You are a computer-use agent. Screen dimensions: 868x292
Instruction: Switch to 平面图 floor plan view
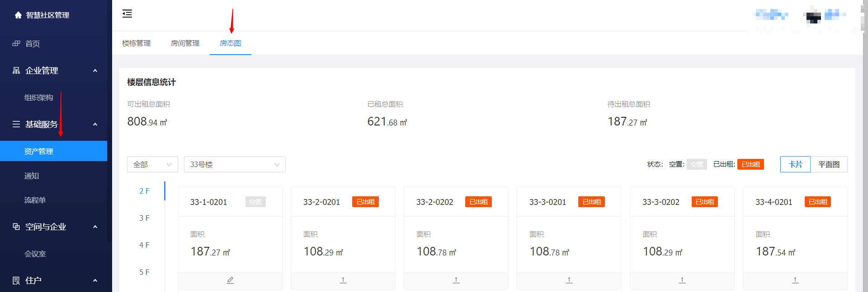point(829,164)
